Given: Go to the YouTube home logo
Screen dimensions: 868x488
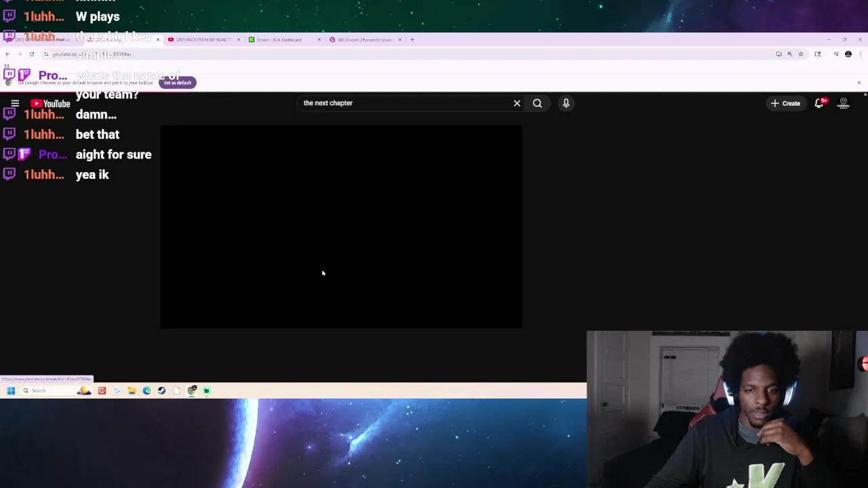Looking at the screenshot, I should [x=50, y=104].
